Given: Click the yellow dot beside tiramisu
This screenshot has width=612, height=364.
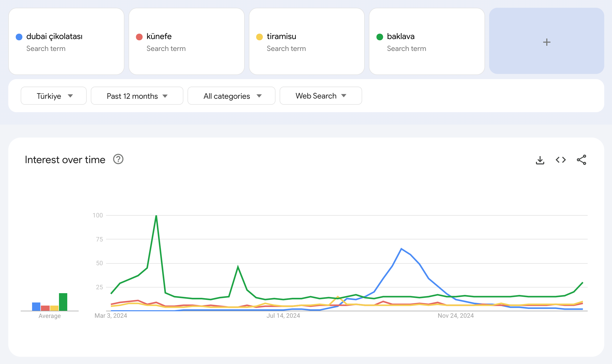Looking at the screenshot, I should [x=259, y=37].
